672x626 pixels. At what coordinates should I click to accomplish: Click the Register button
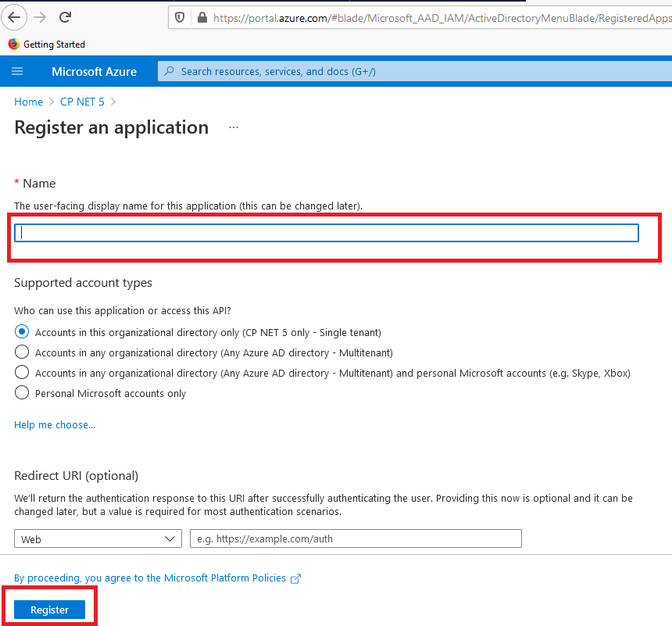[50, 610]
